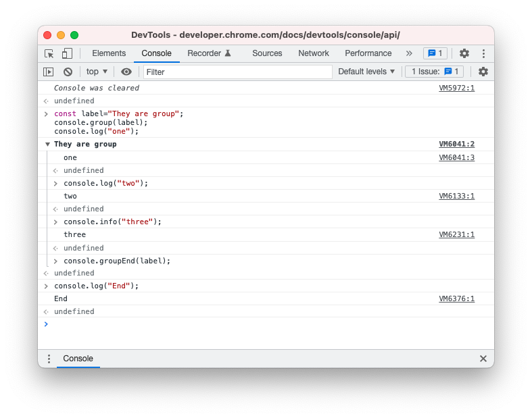Open DevTools settings gear in tab bar
The image size is (532, 418).
click(464, 53)
